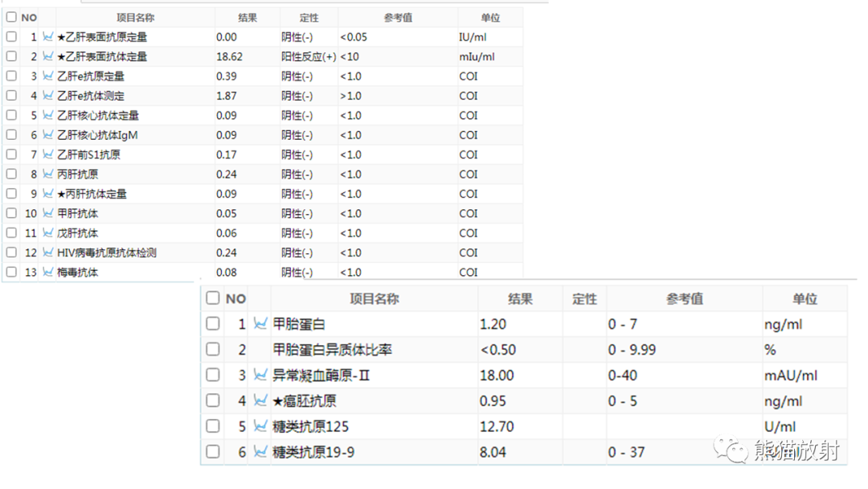Select reference value <0.05

click(354, 37)
